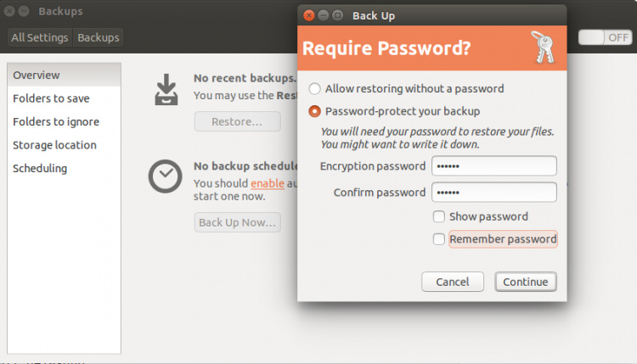Click the Confirm password field
The width and height of the screenshot is (637, 364).
(493, 193)
